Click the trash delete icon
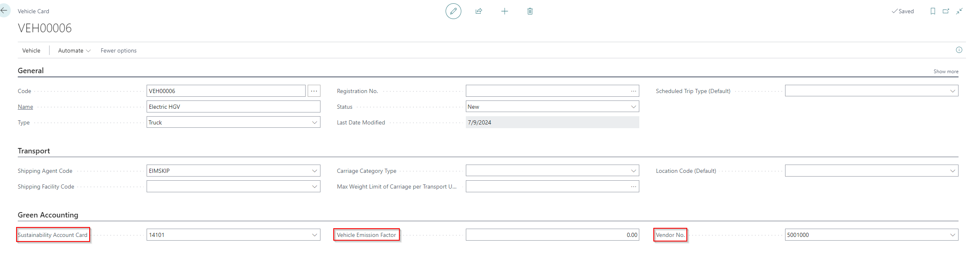 (530, 11)
